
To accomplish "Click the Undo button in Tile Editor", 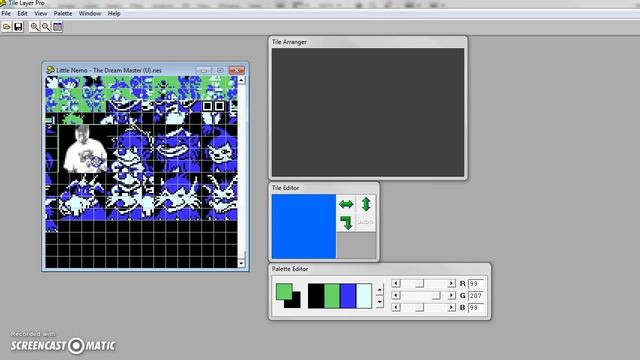I will pos(366,223).
